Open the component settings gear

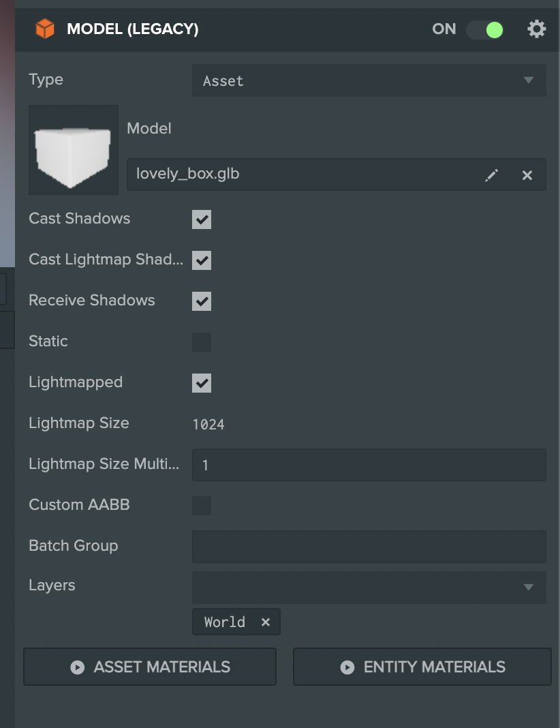(537, 29)
